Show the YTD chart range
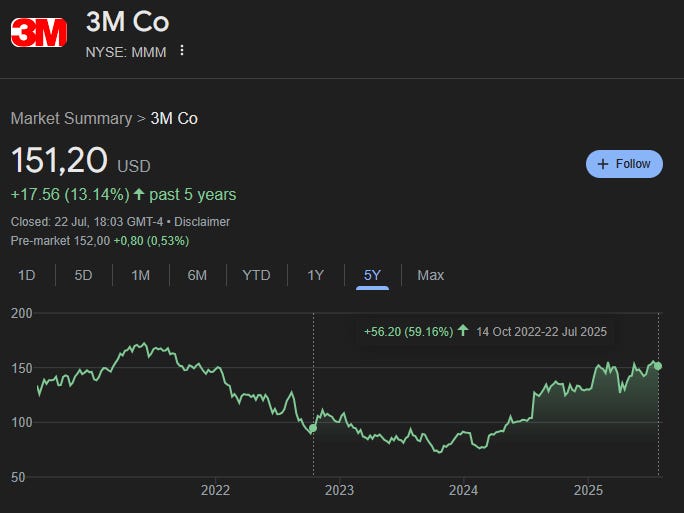The width and height of the screenshot is (684, 513). point(256,275)
